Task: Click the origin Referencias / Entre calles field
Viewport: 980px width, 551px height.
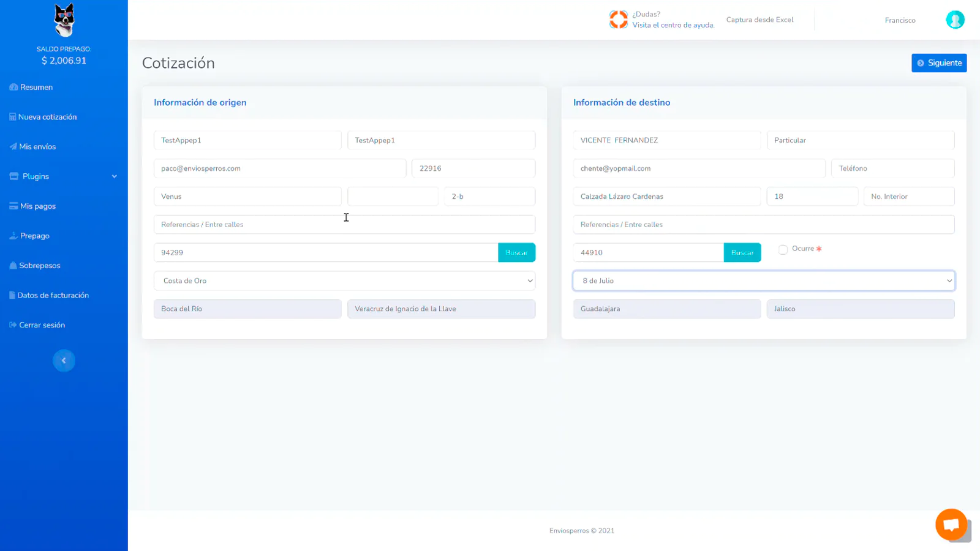Action: [x=344, y=225]
